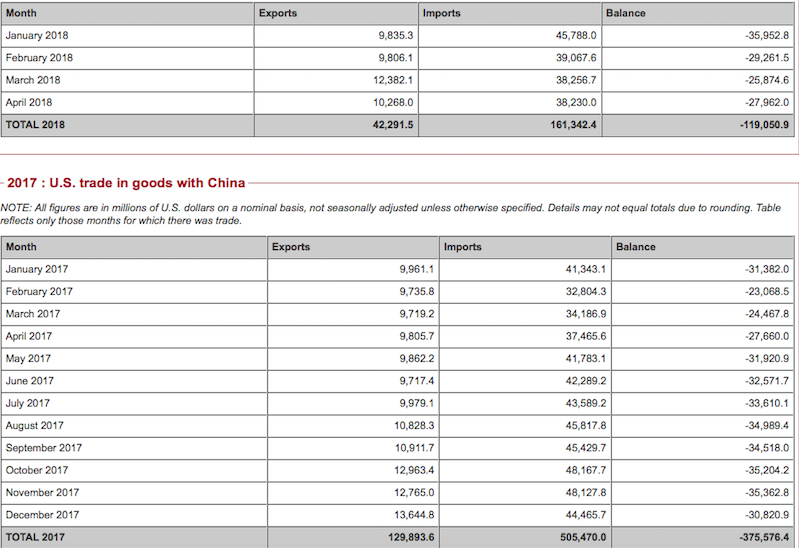Click January 2017 exports value 9,961.1

pyautogui.click(x=417, y=269)
